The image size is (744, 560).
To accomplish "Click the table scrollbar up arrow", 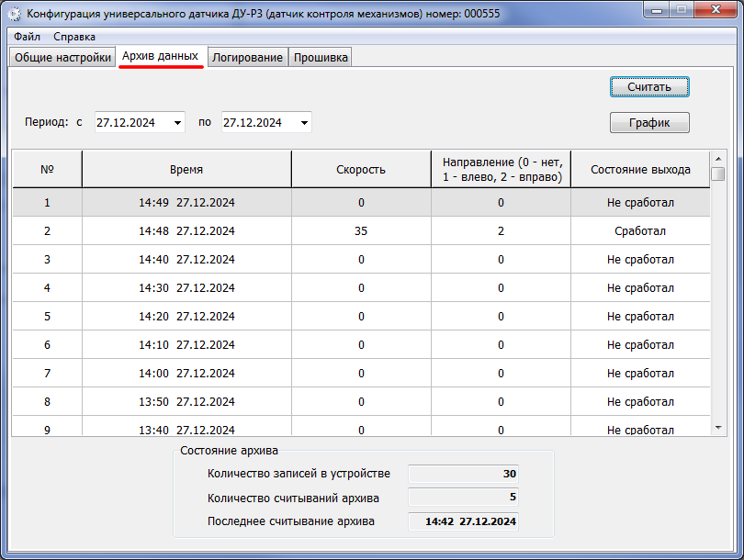I will [718, 159].
